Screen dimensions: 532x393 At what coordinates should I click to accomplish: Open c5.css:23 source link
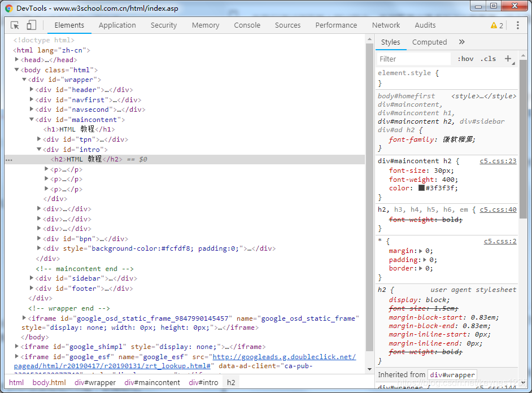point(498,161)
